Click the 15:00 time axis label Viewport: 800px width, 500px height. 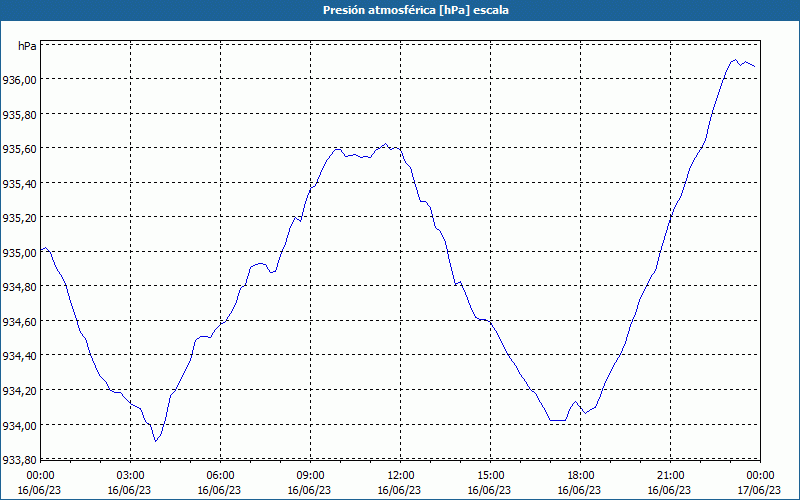(490, 476)
